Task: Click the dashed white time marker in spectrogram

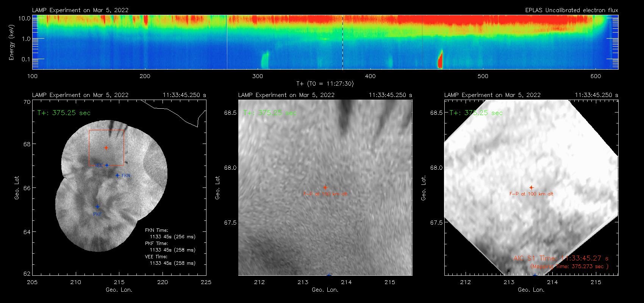Action: pyautogui.click(x=342, y=42)
